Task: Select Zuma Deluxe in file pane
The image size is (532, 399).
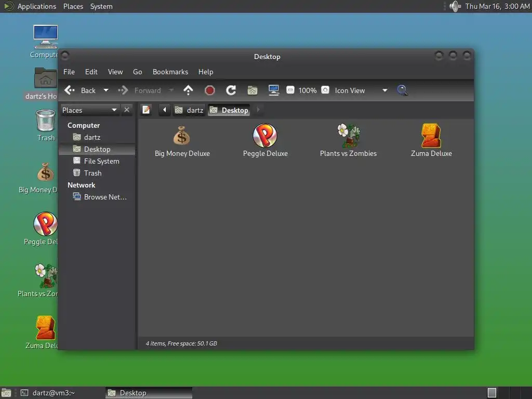Action: (x=431, y=141)
